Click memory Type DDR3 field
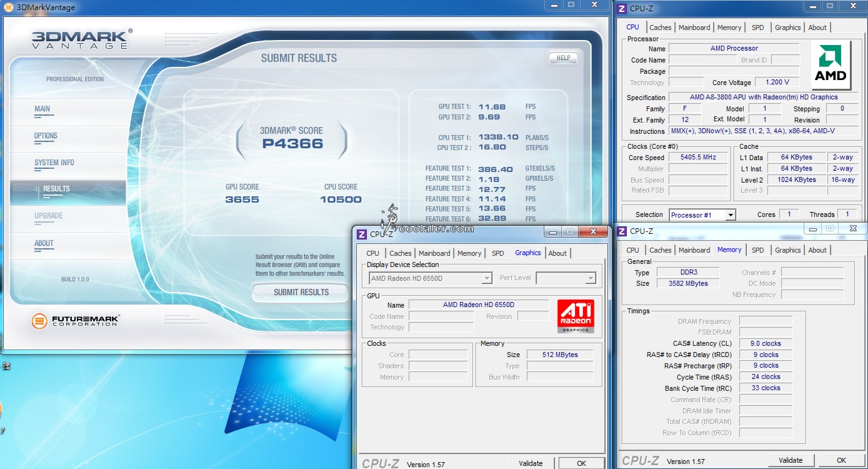The width and height of the screenshot is (868, 469). coord(689,273)
